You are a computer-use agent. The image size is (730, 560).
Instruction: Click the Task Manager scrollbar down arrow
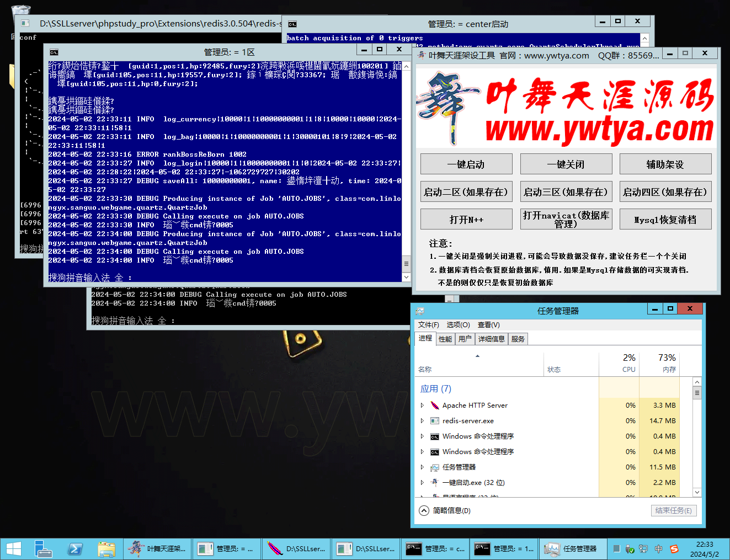[697, 492]
